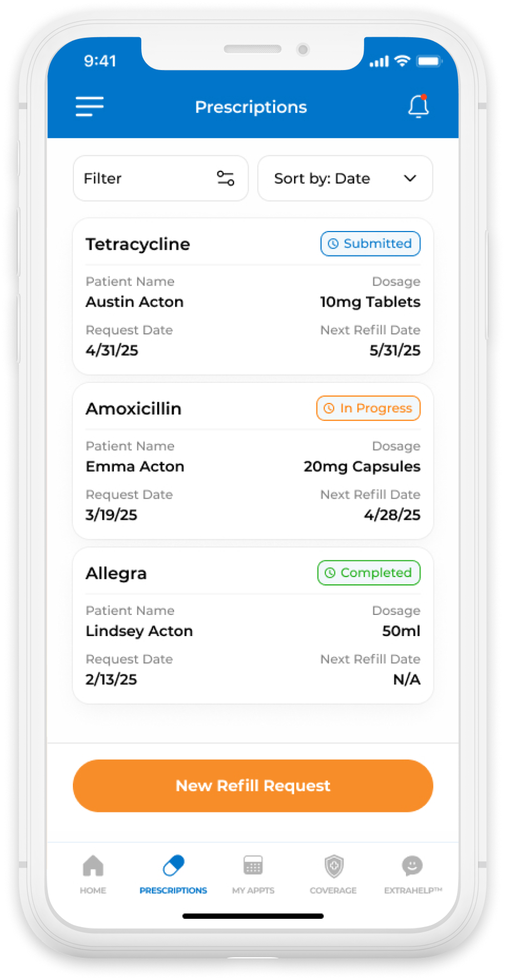
Task: Tap the Completed status badge
Action: [369, 573]
